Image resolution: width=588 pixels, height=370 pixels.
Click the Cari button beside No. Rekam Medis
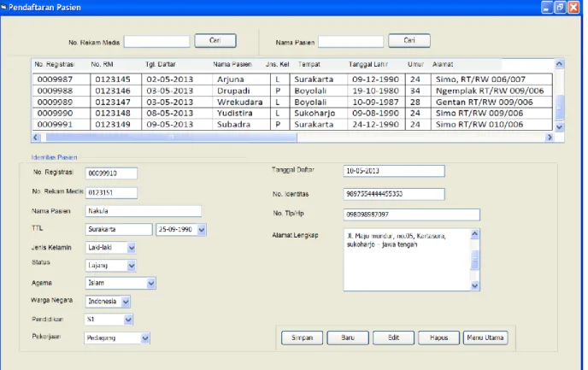215,40
